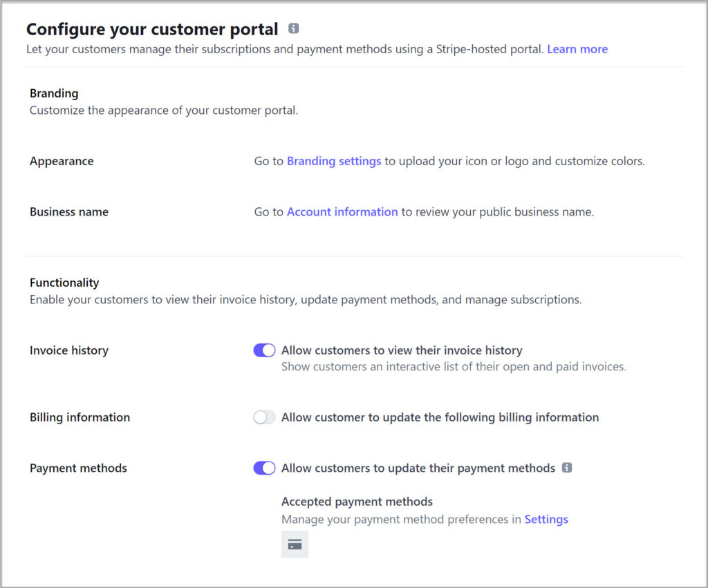This screenshot has height=588, width=708.
Task: Click the Business name row label
Action: 68,211
